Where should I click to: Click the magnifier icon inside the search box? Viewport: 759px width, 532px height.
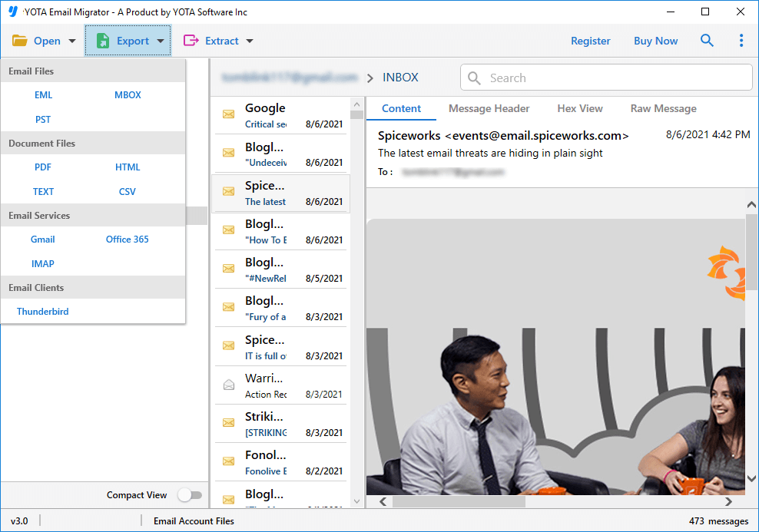point(475,78)
